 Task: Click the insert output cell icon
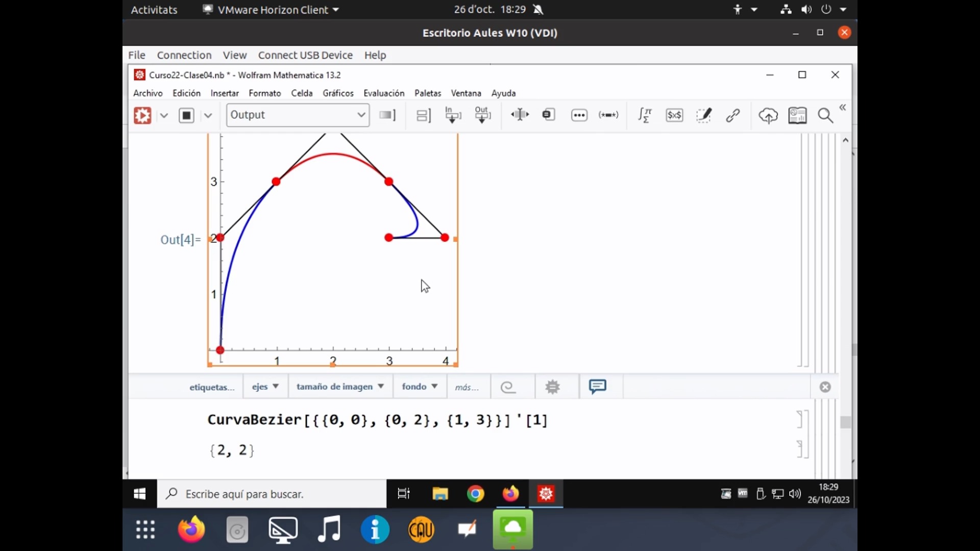click(x=482, y=115)
